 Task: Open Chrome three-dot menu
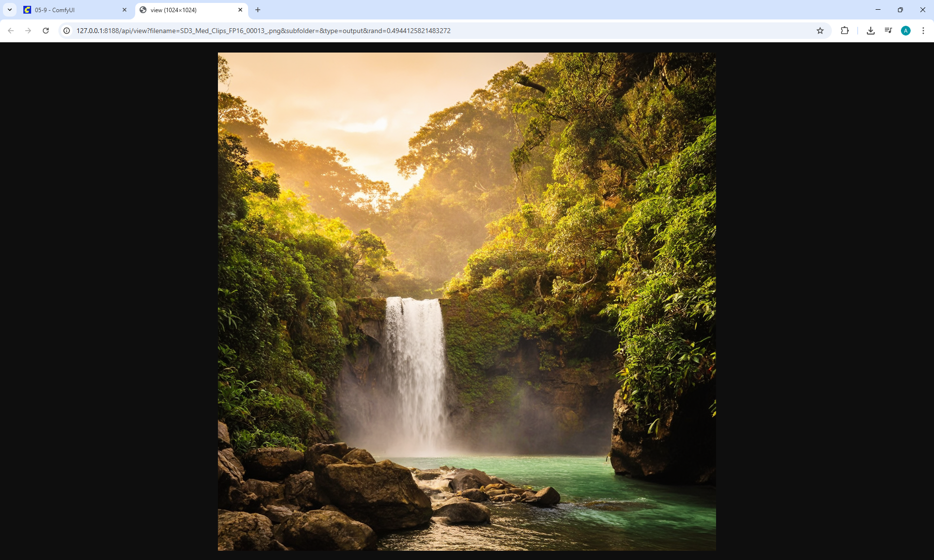coord(923,31)
